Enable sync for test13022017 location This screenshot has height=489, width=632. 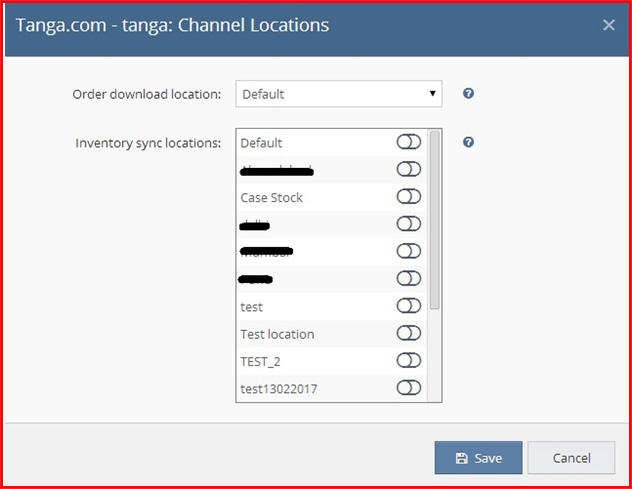point(409,388)
